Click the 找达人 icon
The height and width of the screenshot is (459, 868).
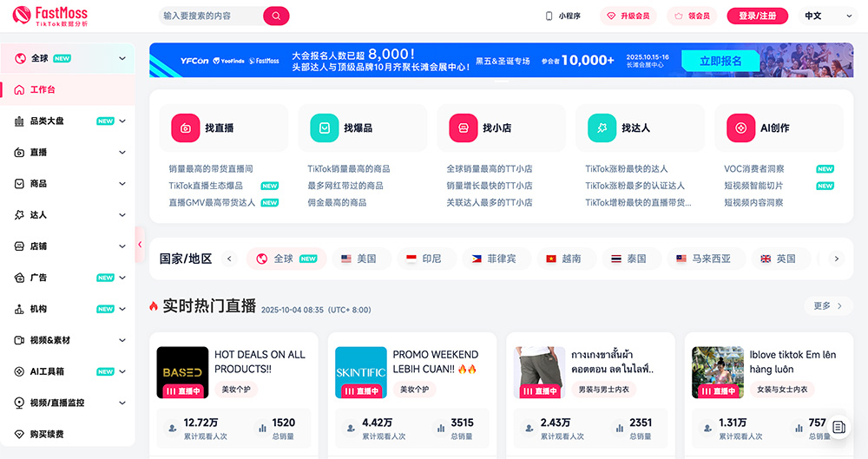pyautogui.click(x=602, y=128)
